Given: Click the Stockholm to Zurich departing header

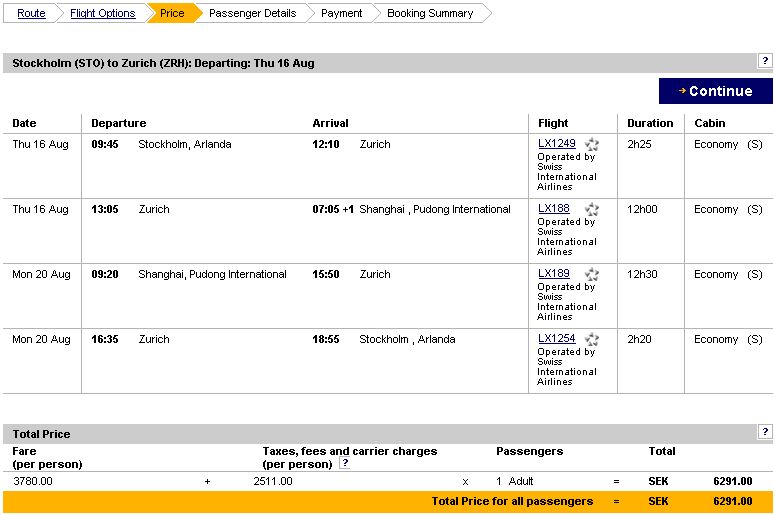Looking at the screenshot, I should pos(163,63).
